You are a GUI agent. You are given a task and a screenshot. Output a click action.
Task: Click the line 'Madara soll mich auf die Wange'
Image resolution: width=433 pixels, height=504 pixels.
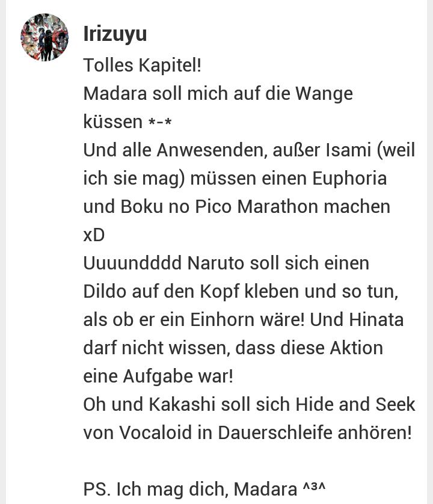pos(218,94)
